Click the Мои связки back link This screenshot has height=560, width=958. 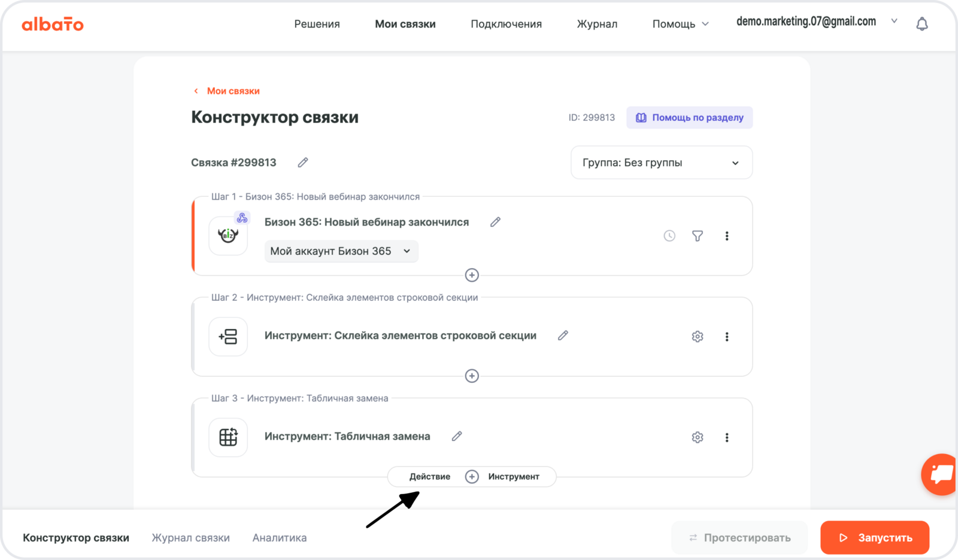click(233, 91)
